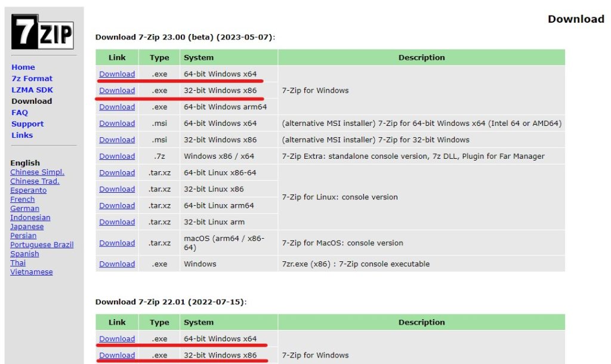611x364 pixels.
Task: Switch language to Portuguese Brazil
Action: coord(42,244)
